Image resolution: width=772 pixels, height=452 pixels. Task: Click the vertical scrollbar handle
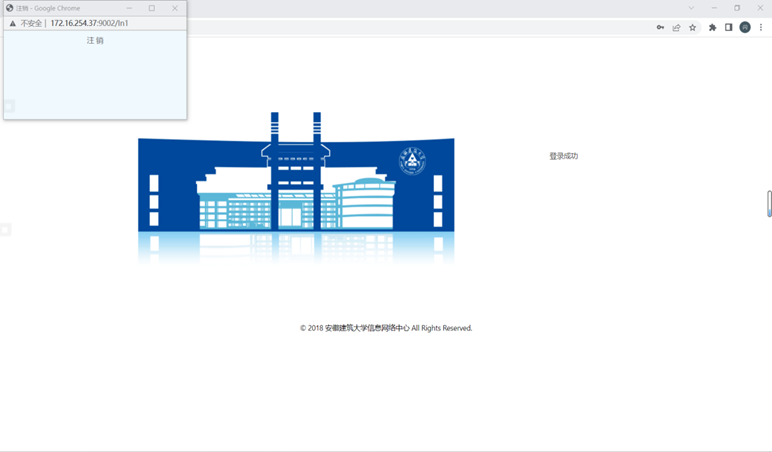(x=769, y=203)
